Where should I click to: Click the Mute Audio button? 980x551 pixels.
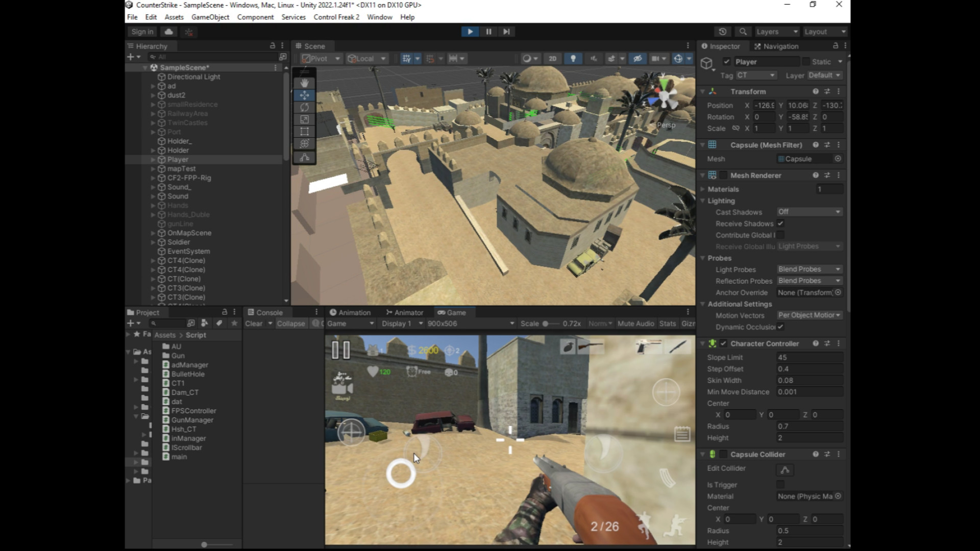pos(635,323)
